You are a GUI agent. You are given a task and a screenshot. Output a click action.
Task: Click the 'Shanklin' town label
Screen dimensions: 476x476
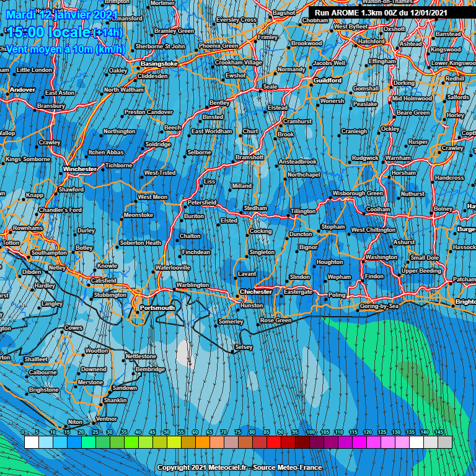pyautogui.click(x=115, y=400)
